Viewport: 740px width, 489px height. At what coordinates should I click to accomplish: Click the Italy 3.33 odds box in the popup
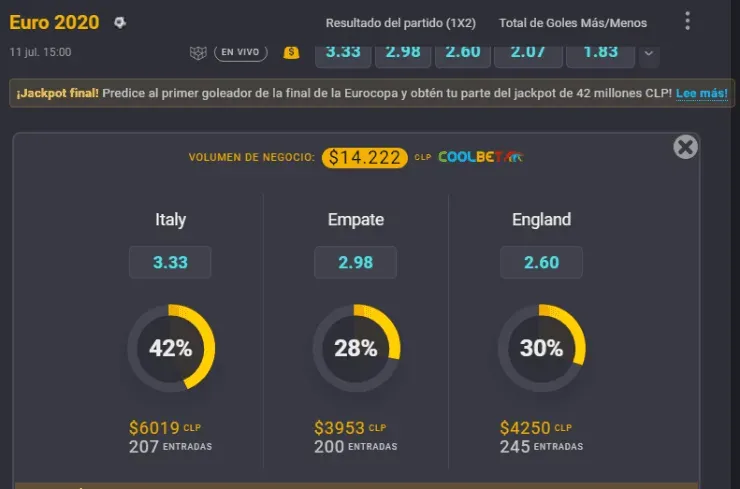[x=170, y=262]
